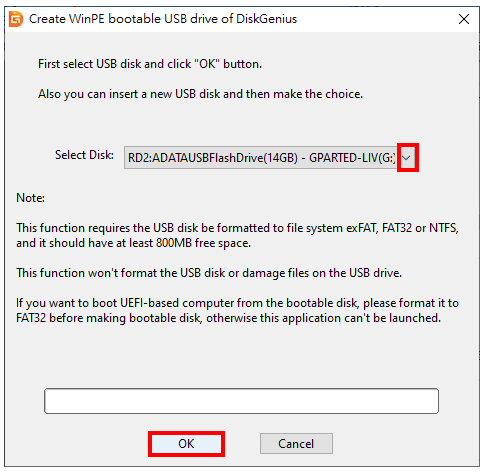Click the DiskGenius logo in title bar
This screenshot has height=473, width=487.
click(16, 19)
